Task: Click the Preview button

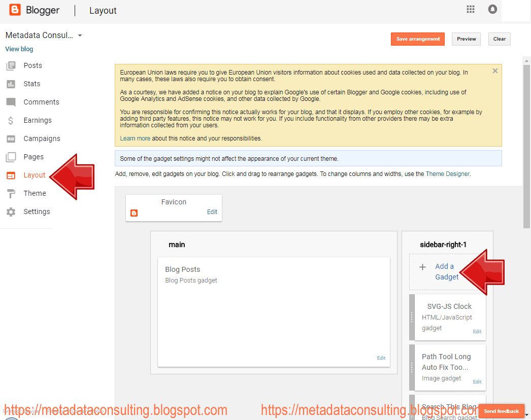Action: [466, 39]
